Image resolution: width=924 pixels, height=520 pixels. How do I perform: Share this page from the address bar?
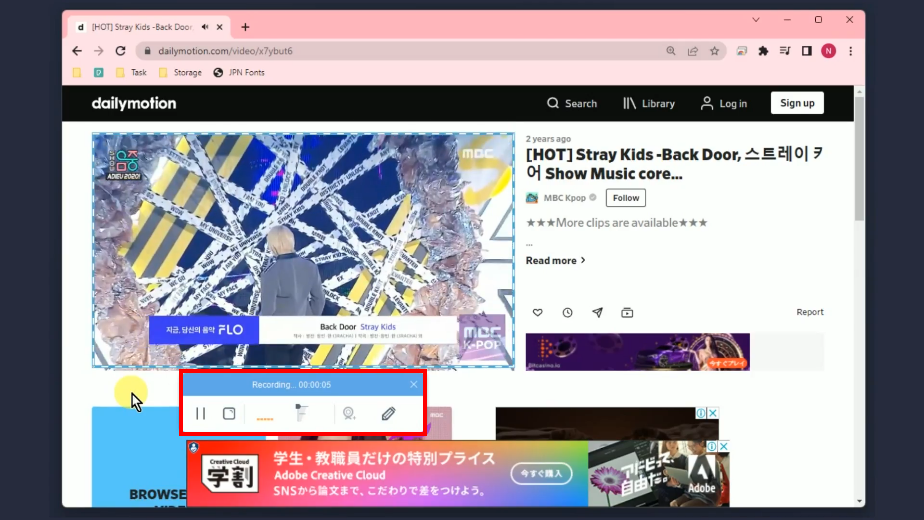pos(692,51)
